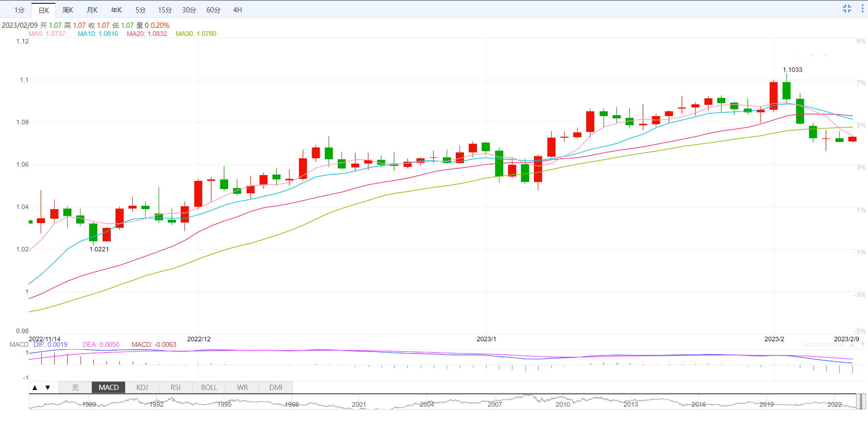Open the 年K yearly chart
The height and width of the screenshot is (425, 868).
point(116,10)
